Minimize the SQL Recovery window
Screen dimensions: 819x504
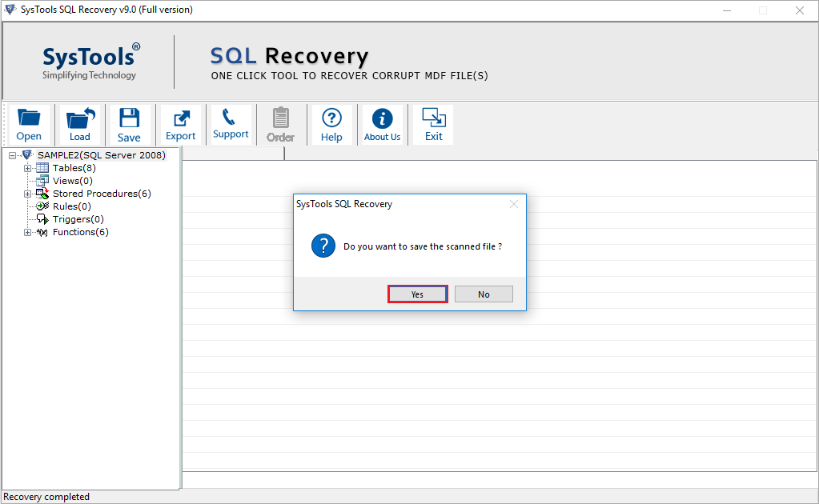tap(727, 10)
